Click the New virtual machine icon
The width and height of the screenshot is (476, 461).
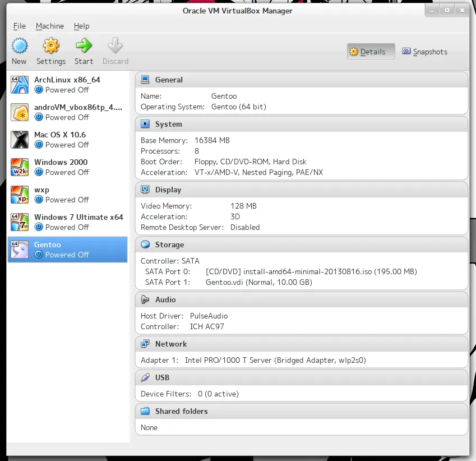(x=19, y=46)
